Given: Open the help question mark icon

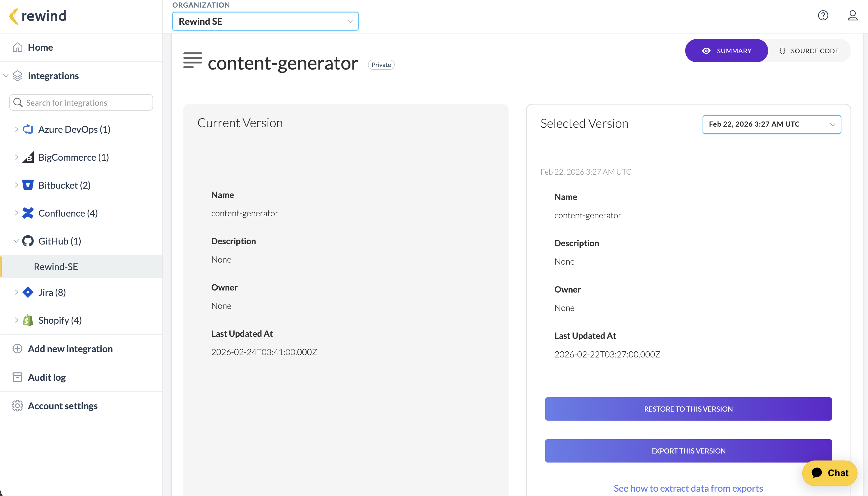Looking at the screenshot, I should tap(823, 15).
